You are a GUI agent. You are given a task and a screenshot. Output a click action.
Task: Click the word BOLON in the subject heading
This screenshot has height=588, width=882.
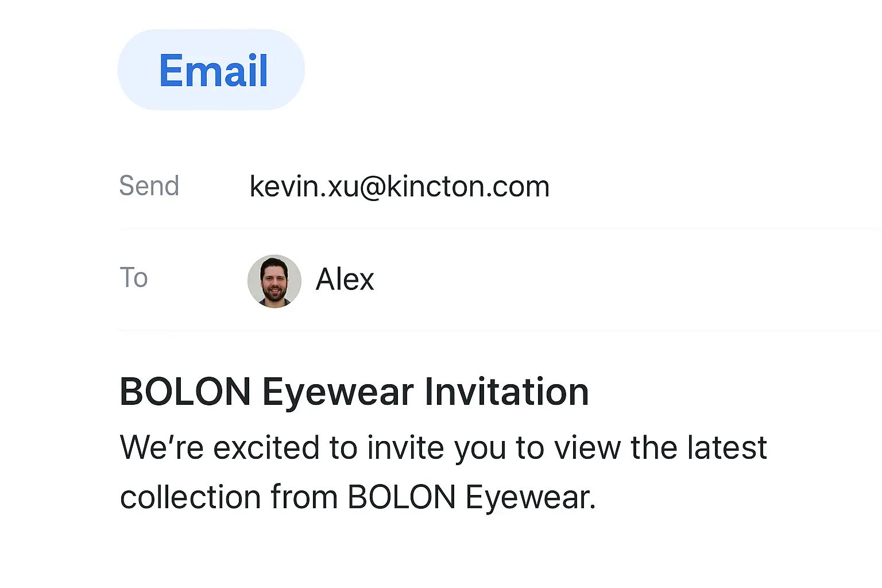[x=185, y=392]
